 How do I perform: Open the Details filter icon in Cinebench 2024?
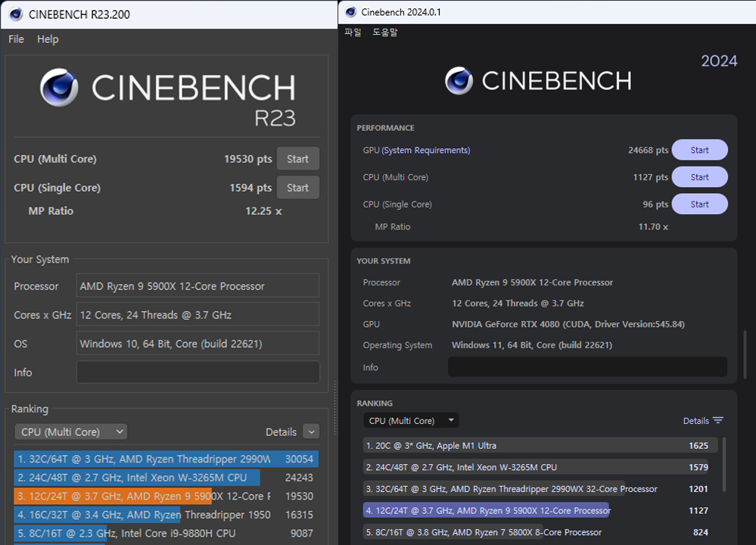pos(718,421)
